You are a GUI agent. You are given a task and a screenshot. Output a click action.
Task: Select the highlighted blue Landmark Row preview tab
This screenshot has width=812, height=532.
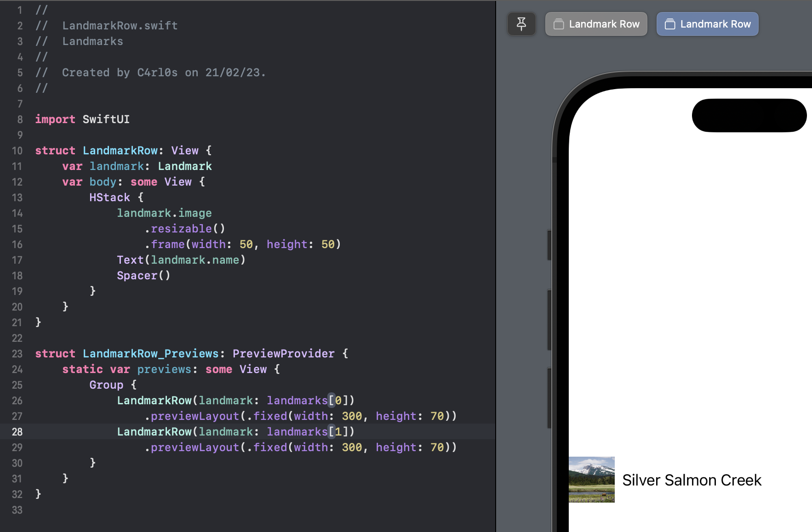tap(707, 24)
